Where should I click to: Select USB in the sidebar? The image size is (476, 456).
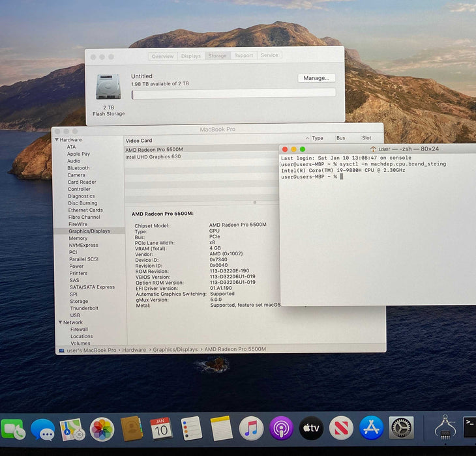pos(75,315)
